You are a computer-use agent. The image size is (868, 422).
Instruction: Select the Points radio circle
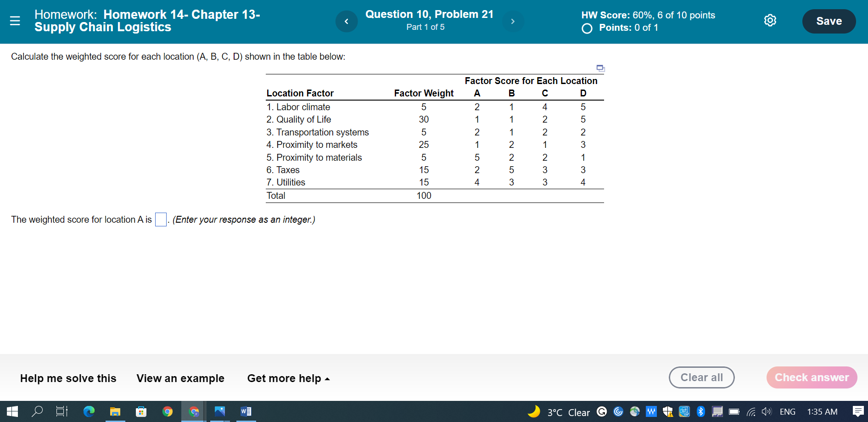(587, 28)
